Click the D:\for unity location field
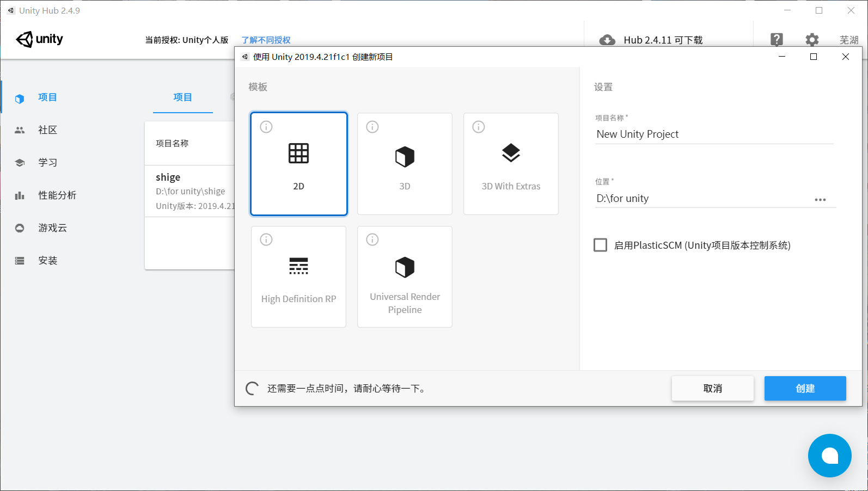 (x=702, y=199)
